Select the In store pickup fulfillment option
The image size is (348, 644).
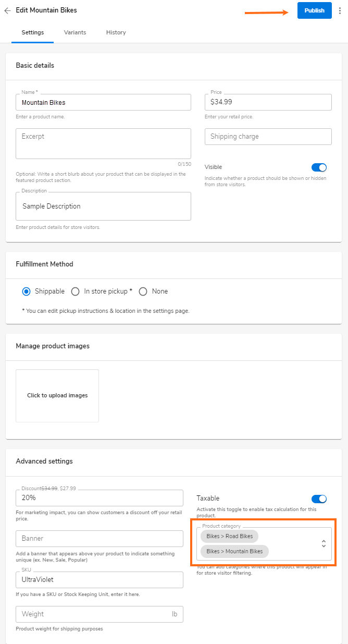pos(76,291)
